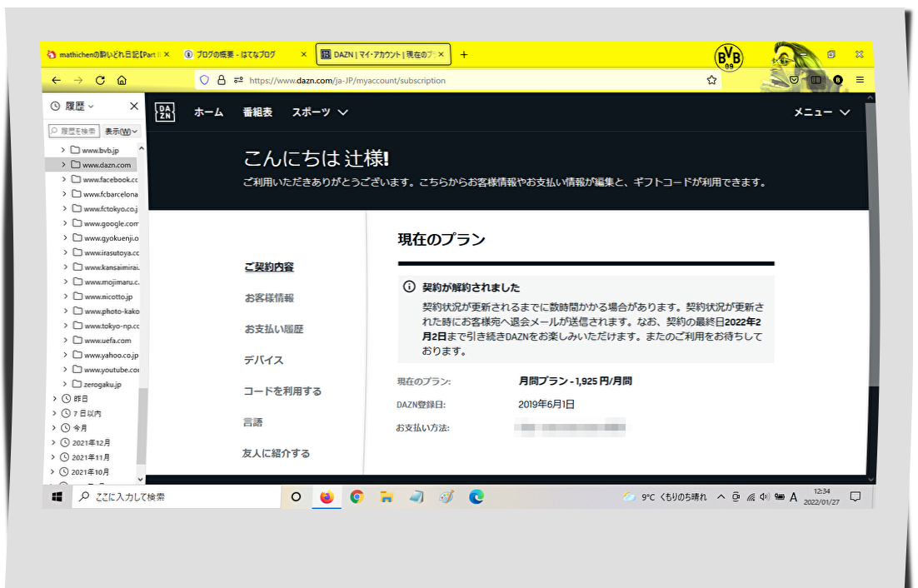Open the メニュー dropdown
This screenshot has height=588, width=918.
coord(821,112)
